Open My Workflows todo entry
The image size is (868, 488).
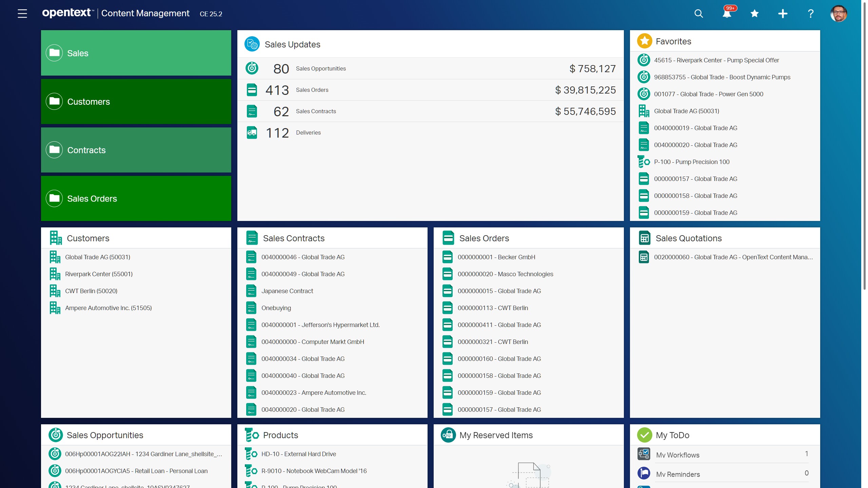725,454
